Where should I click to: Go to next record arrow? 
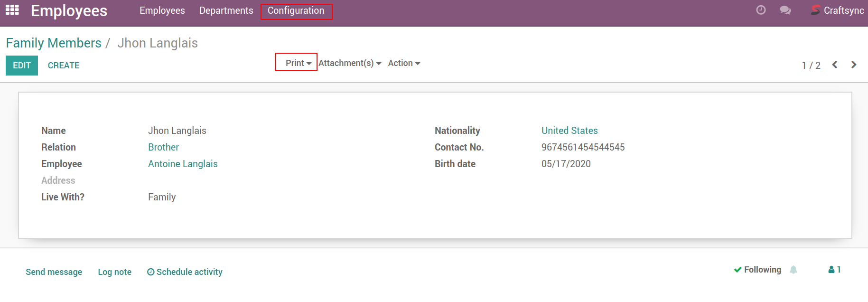pos(854,65)
